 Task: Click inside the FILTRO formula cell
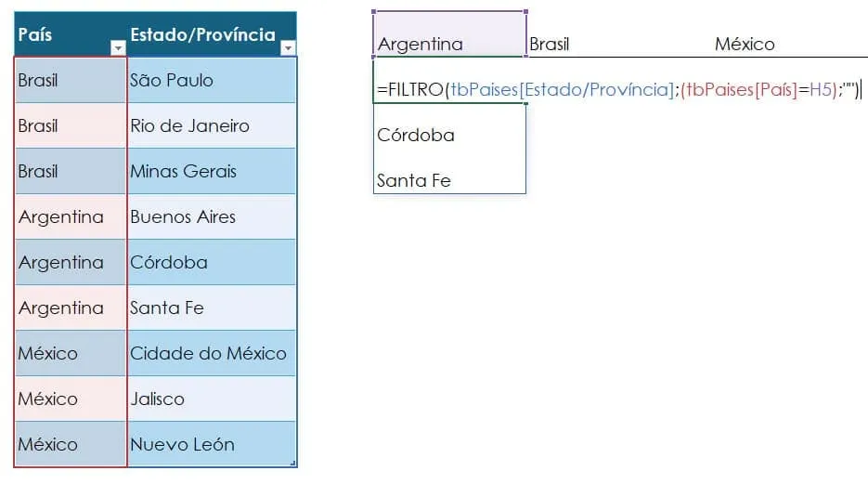449,80
